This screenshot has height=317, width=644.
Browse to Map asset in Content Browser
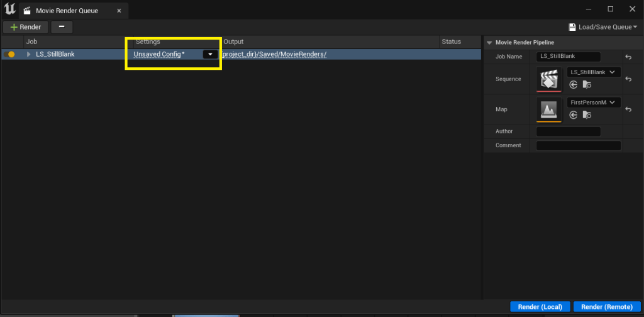(x=587, y=114)
